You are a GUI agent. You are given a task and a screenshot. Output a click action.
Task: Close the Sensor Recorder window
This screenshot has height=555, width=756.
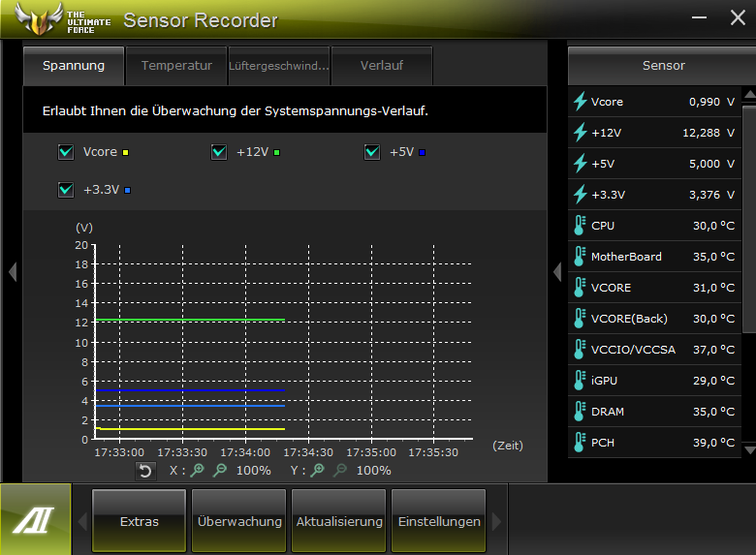738,17
